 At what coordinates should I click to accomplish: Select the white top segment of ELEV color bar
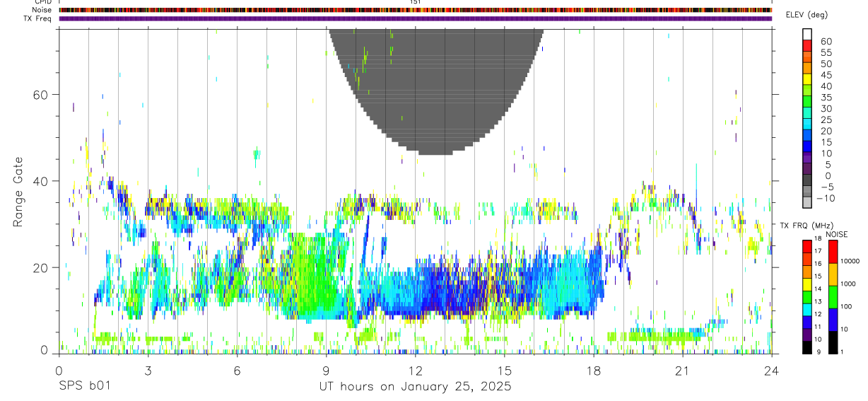[808, 35]
